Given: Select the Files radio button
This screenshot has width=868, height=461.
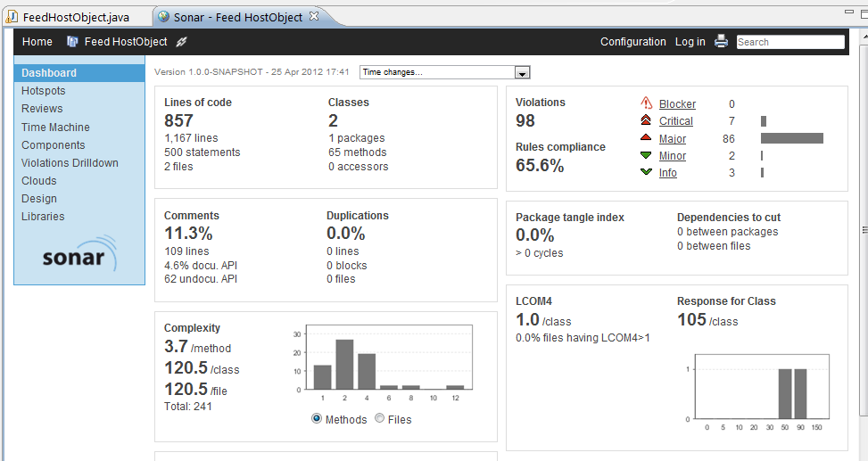Looking at the screenshot, I should click(379, 418).
